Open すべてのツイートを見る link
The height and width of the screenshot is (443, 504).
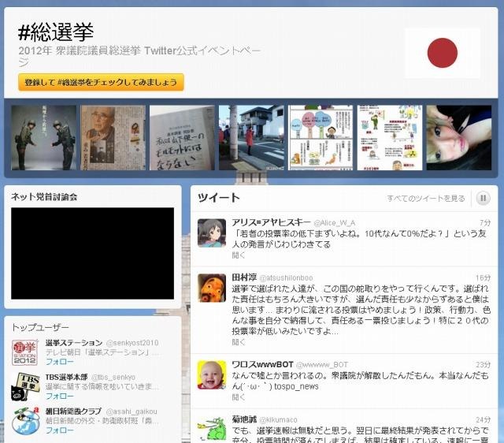(426, 199)
